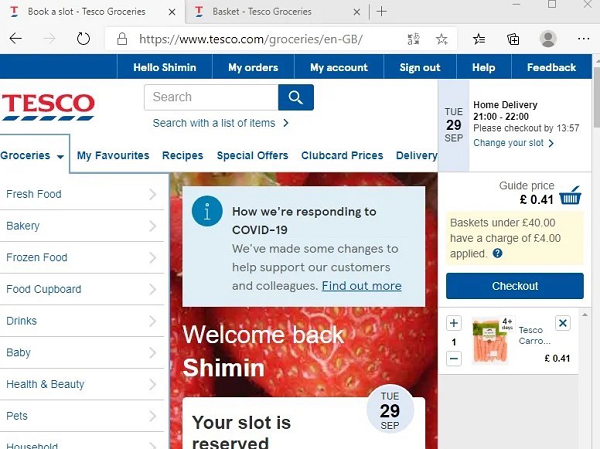Reload the page with refresh icon
600x449 pixels.
83,39
